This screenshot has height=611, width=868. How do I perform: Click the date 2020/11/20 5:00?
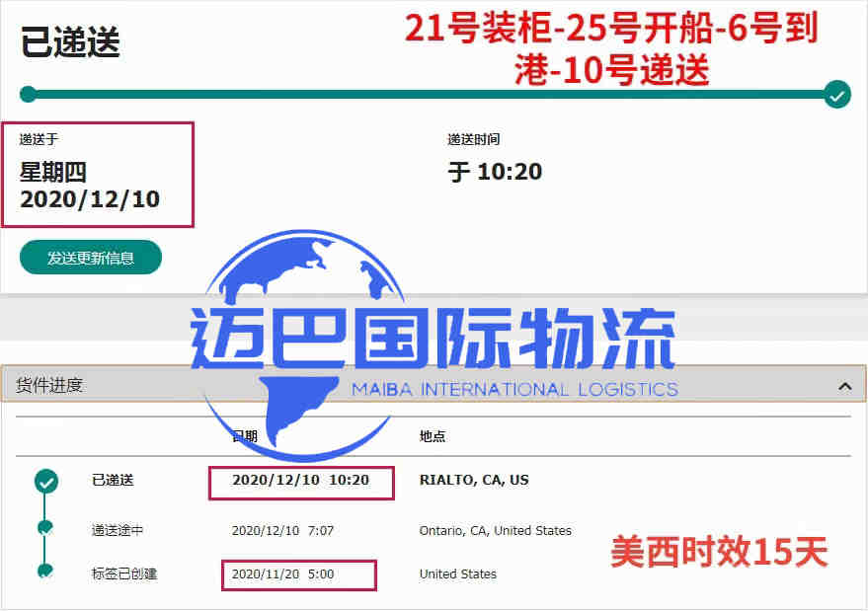(282, 573)
